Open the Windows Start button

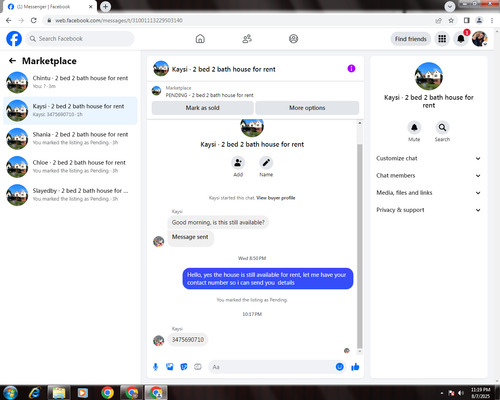click(10, 393)
